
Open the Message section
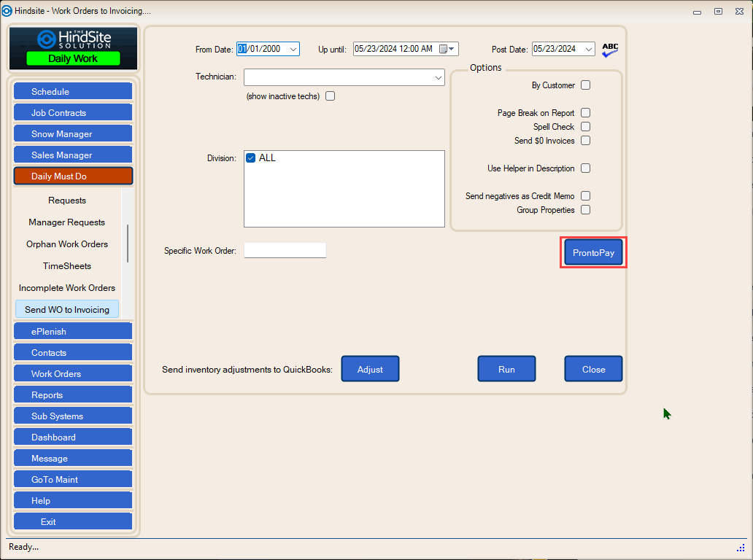[x=73, y=458]
